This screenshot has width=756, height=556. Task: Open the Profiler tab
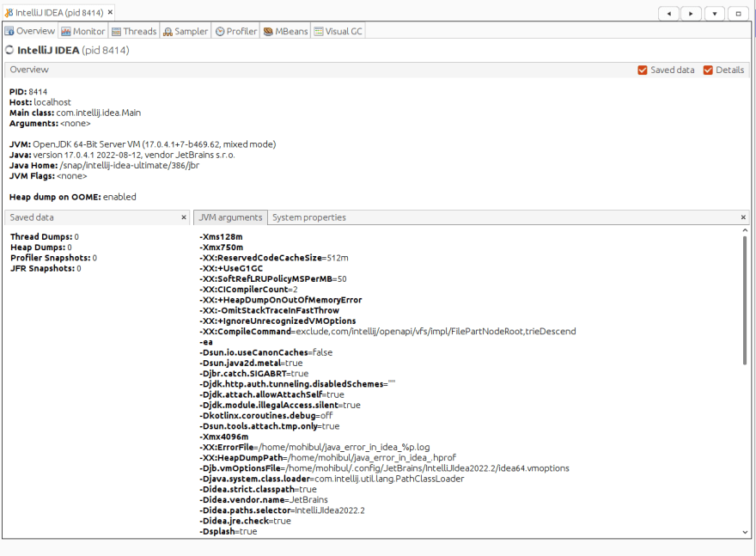coord(235,31)
